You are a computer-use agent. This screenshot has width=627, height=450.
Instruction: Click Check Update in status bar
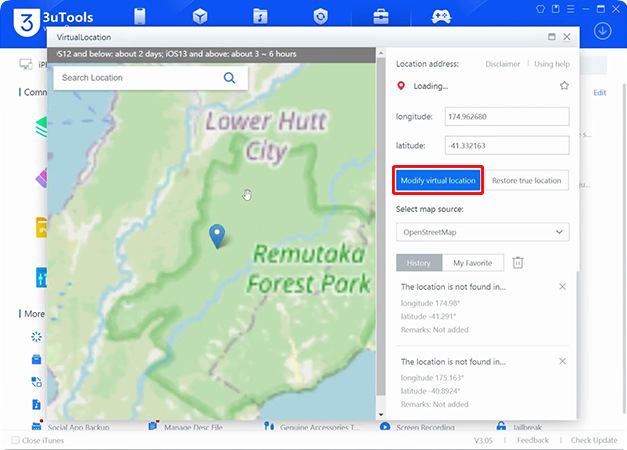(x=594, y=440)
